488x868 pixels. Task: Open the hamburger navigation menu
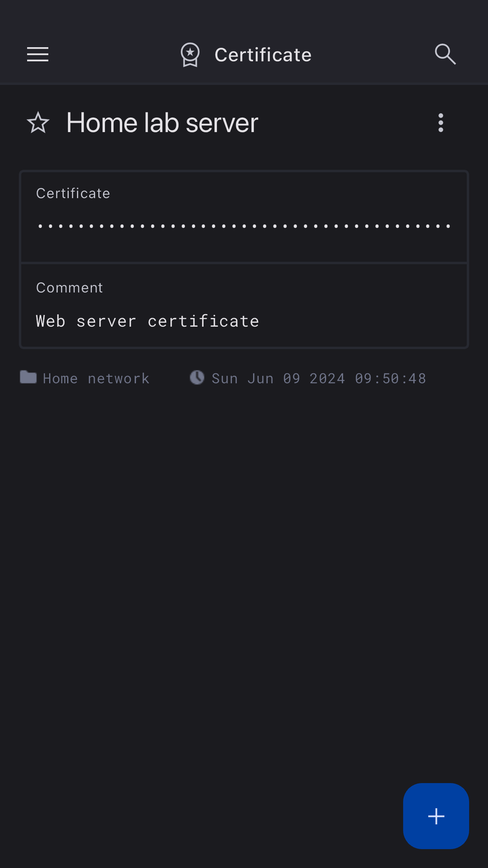(x=38, y=54)
